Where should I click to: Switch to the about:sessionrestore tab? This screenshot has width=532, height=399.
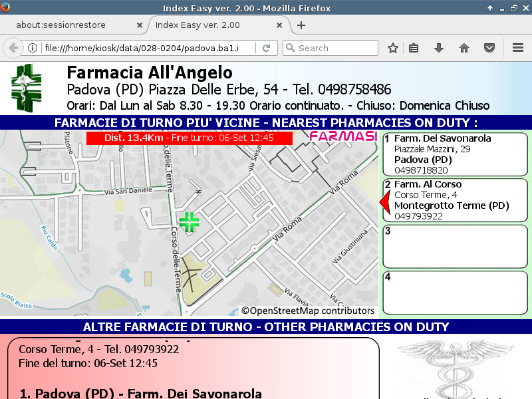[70, 25]
